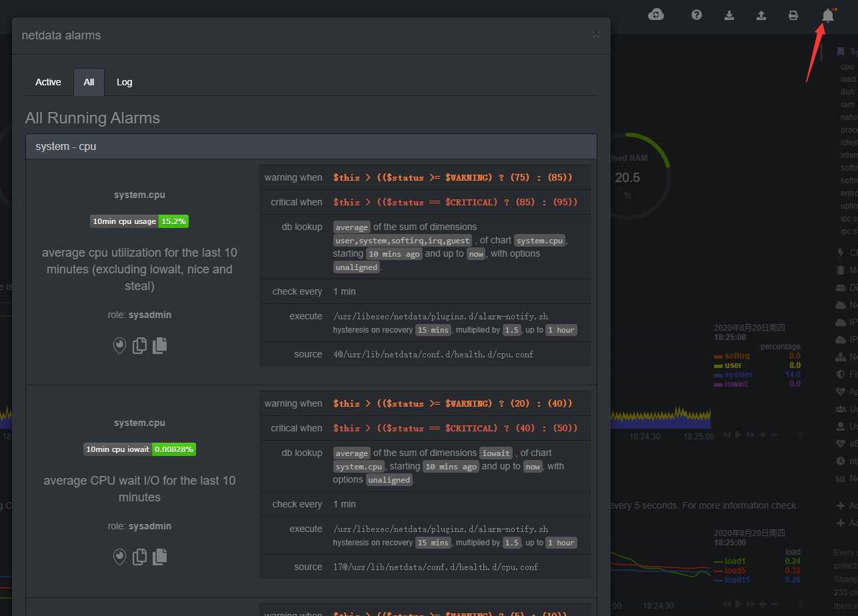Select the All alarms tab

pyautogui.click(x=89, y=82)
